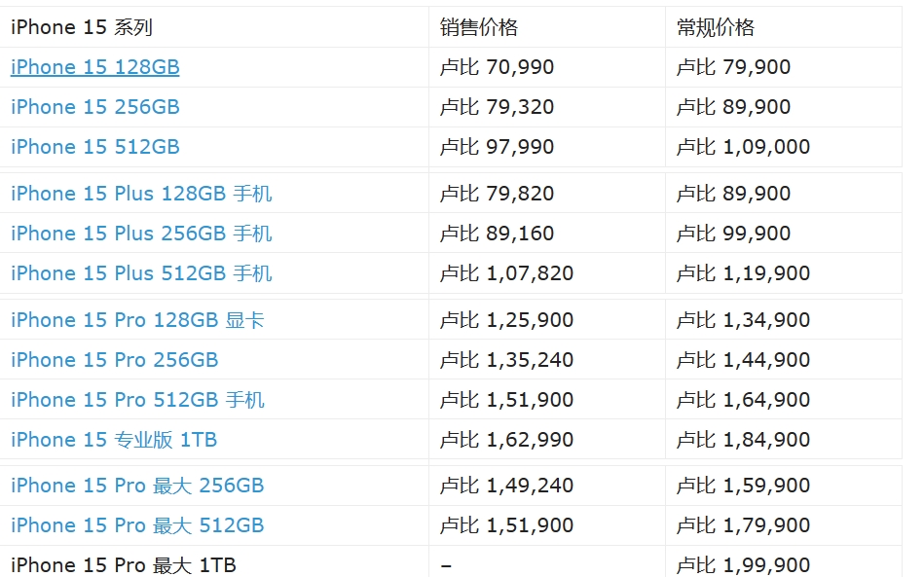This screenshot has height=577, width=924.
Task: Click iPhone 15 Pro 512GB 手机 link
Action: [x=137, y=400]
